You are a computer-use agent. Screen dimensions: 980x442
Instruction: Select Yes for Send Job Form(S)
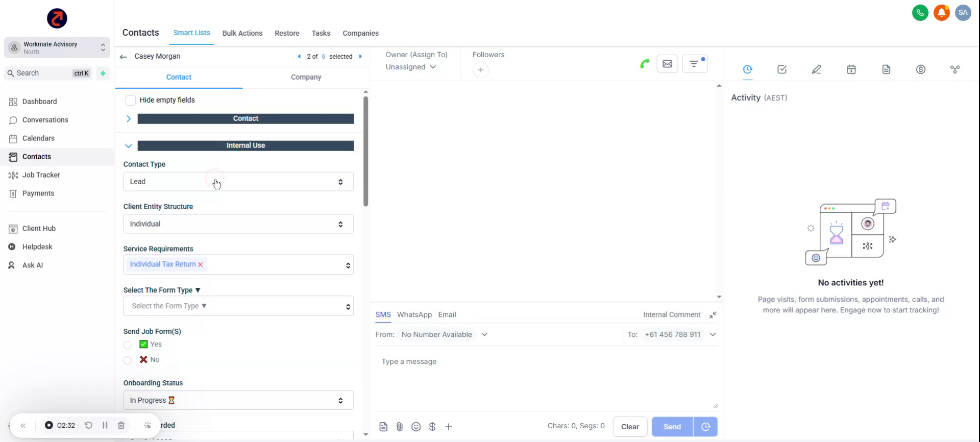click(128, 345)
